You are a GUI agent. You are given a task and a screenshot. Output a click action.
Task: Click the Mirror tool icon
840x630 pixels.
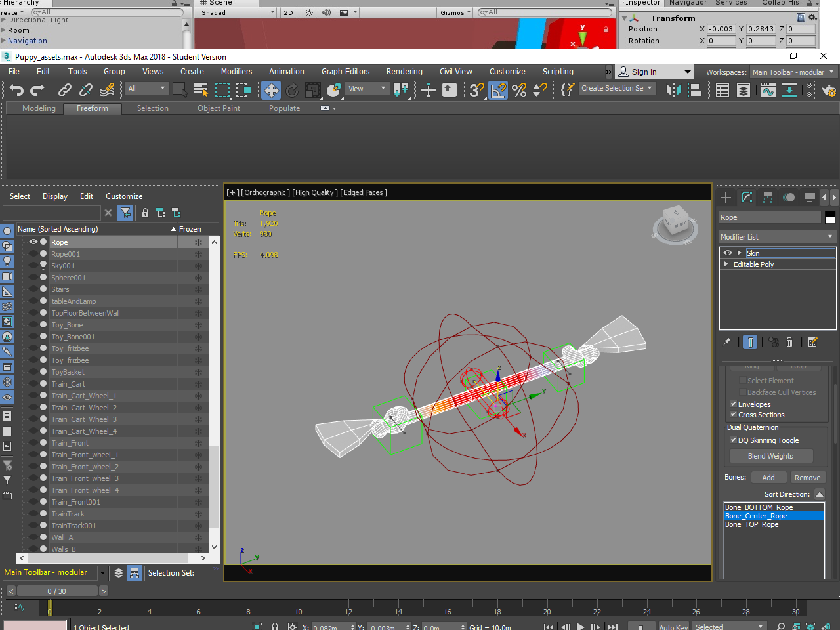[x=675, y=91]
